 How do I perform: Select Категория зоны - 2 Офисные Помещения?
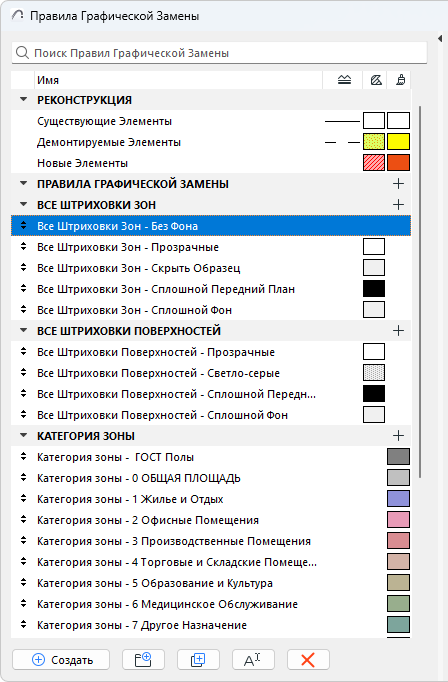pyautogui.click(x=211, y=519)
